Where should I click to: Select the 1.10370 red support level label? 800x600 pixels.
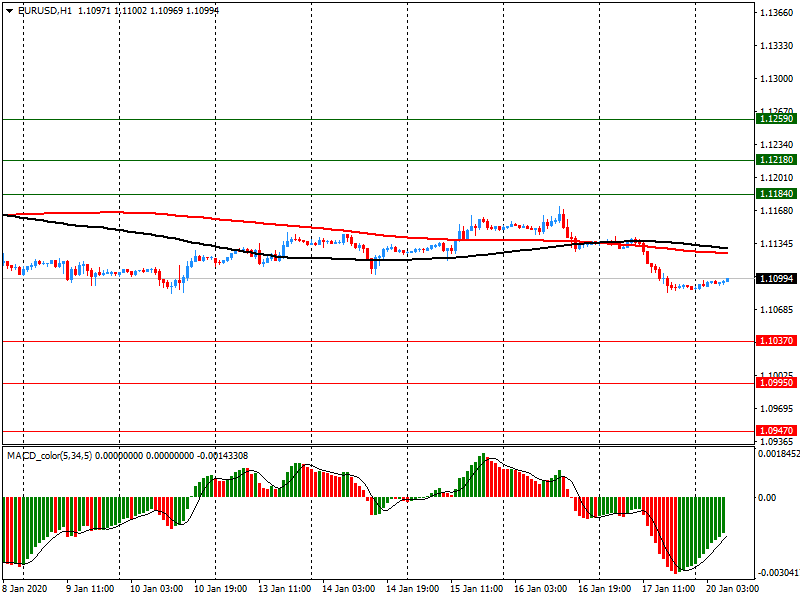[777, 341]
